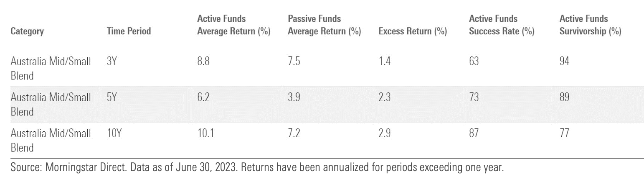Click the Excess Return (%) column header
644x184 pixels.
[x=412, y=31]
